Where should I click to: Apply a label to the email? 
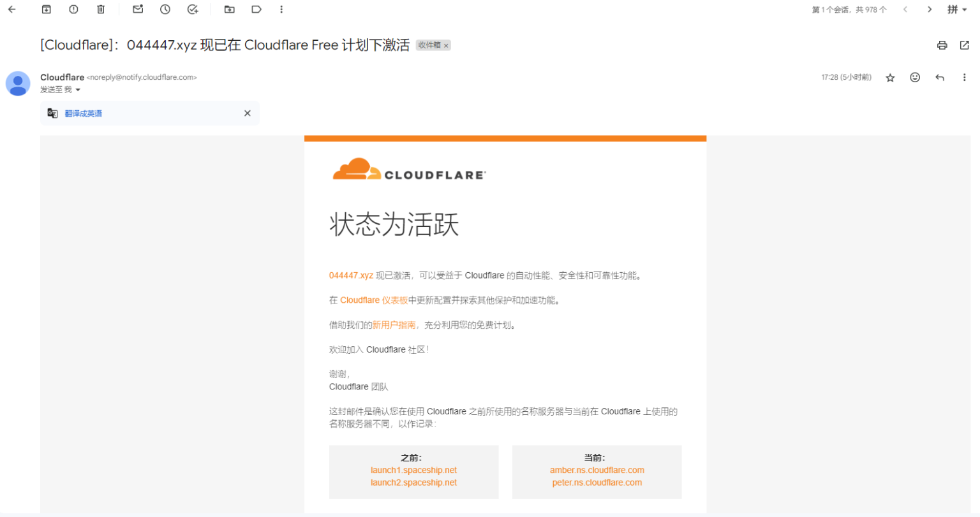[255, 9]
